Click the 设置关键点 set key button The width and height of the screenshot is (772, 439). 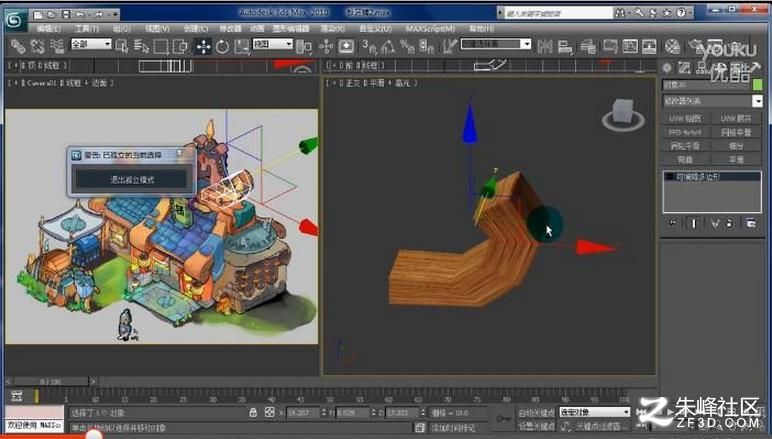pos(536,426)
